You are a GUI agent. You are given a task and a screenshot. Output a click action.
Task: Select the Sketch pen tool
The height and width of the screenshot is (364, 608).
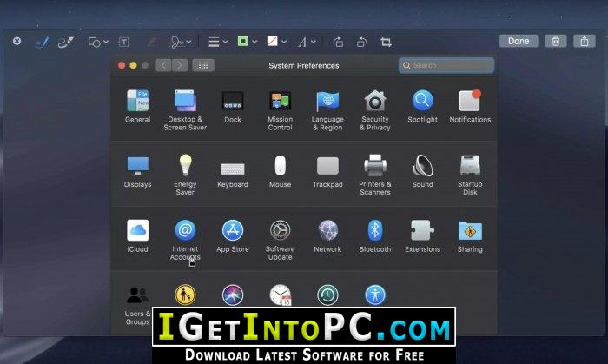[42, 42]
